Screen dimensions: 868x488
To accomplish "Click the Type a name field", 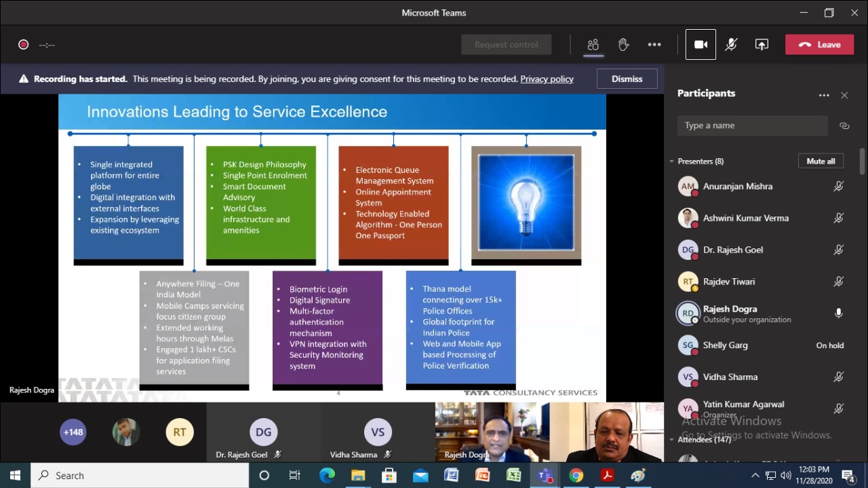I will click(x=752, y=126).
